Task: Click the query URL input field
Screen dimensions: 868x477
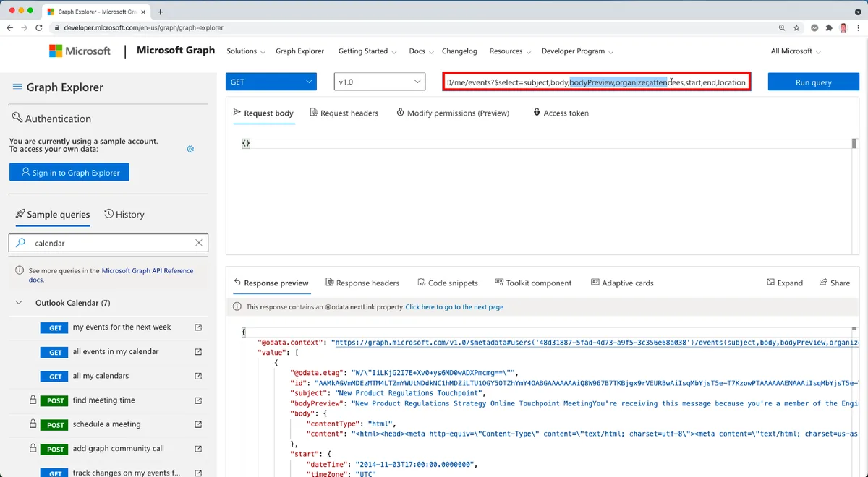Action: pos(596,82)
